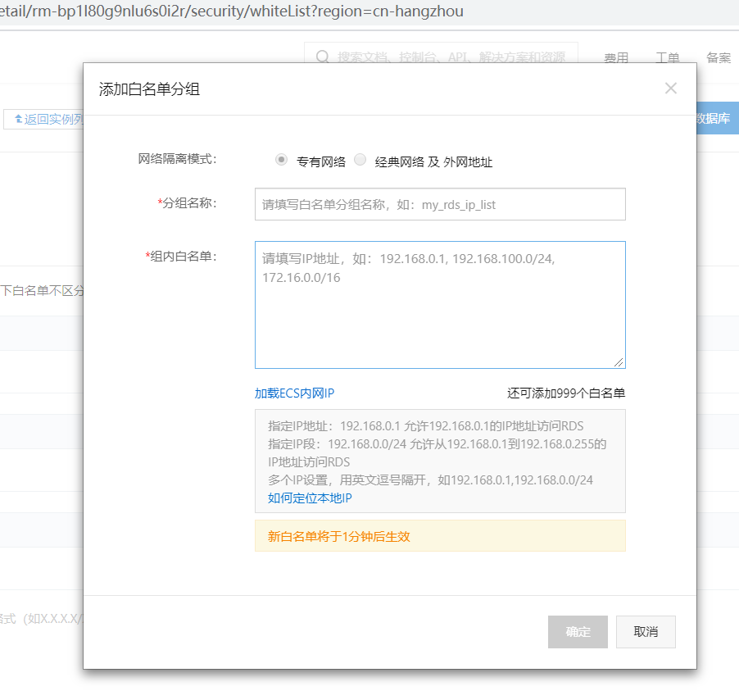Click the 确定 confirm button
739x700 pixels.
pos(578,631)
